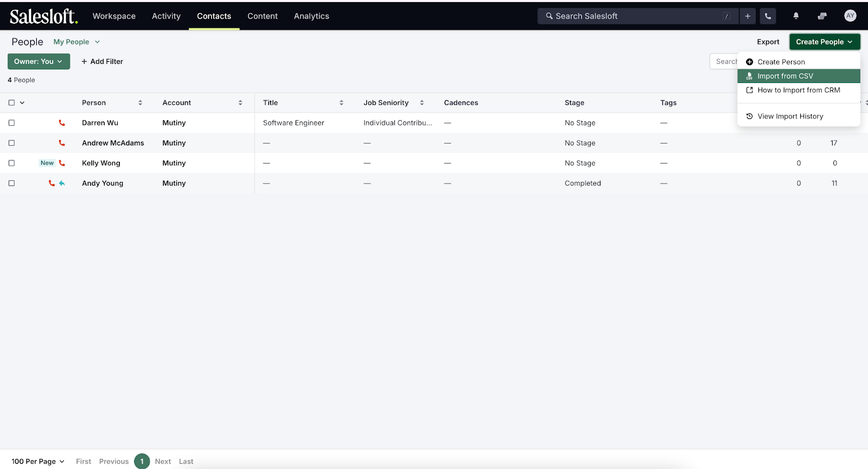The width and height of the screenshot is (868, 469).
Task: Check the box for Andy Young
Action: (x=11, y=183)
